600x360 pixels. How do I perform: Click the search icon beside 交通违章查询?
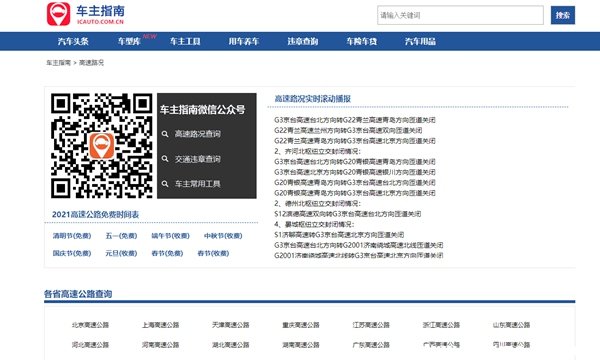pos(165,159)
